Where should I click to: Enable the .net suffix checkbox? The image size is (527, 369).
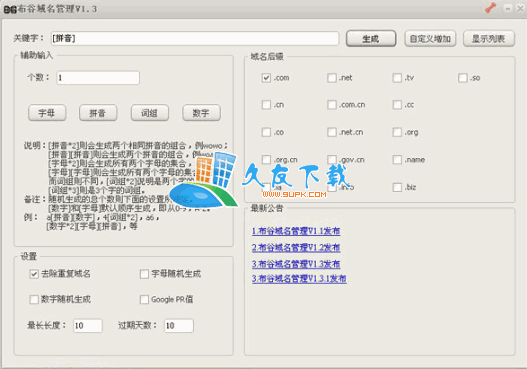coord(332,78)
